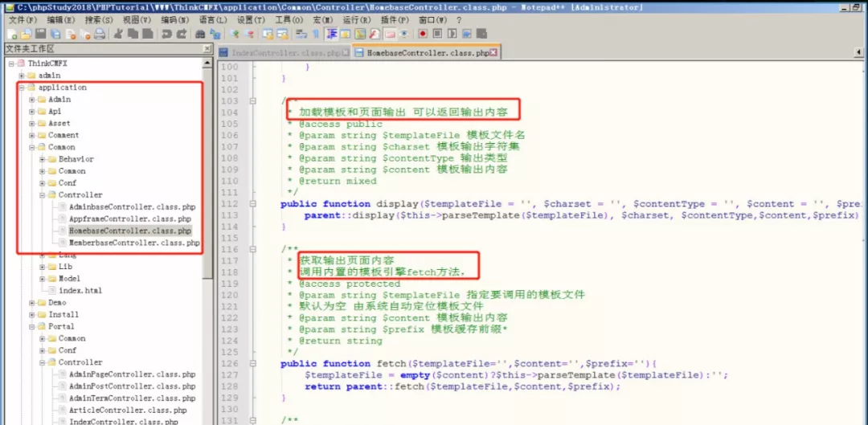868x425 pixels.
Task: Click the Print toolbar icon
Action: [x=100, y=35]
